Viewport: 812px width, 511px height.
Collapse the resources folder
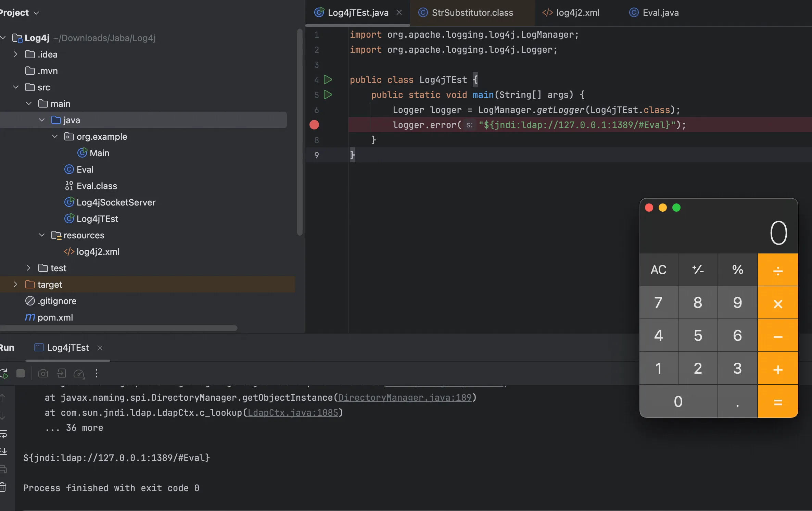coord(42,235)
